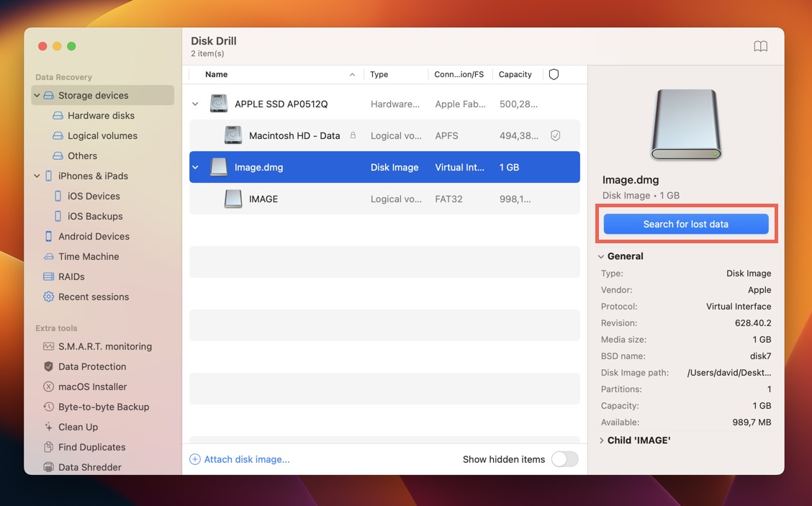
Task: Open Recent sessions in the sidebar
Action: click(x=94, y=297)
